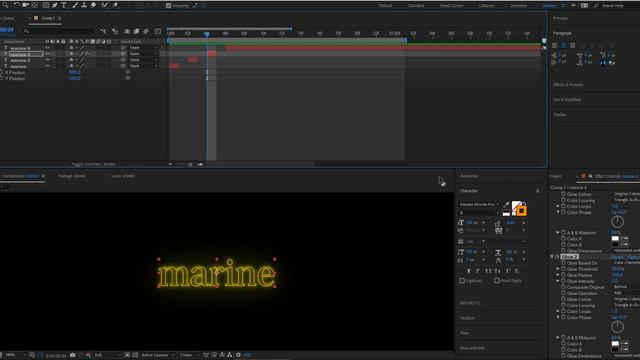Enable the Hindi Digits checkbox
The image size is (640, 360).
point(497,281)
